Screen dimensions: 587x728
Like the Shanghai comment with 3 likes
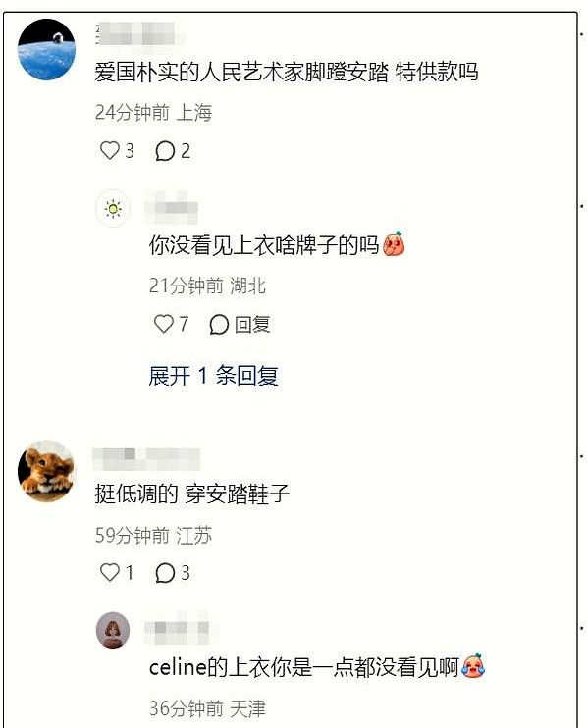(x=110, y=150)
